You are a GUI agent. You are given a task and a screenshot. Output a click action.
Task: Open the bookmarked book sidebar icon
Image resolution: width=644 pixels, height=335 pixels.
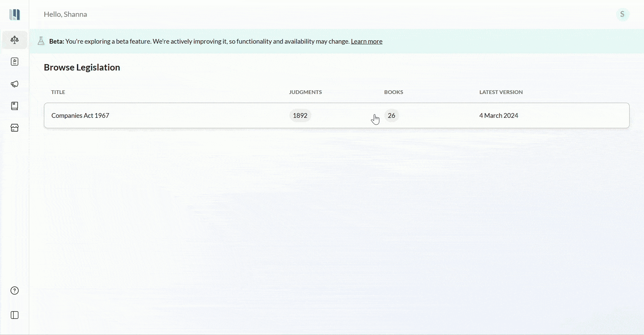[15, 106]
